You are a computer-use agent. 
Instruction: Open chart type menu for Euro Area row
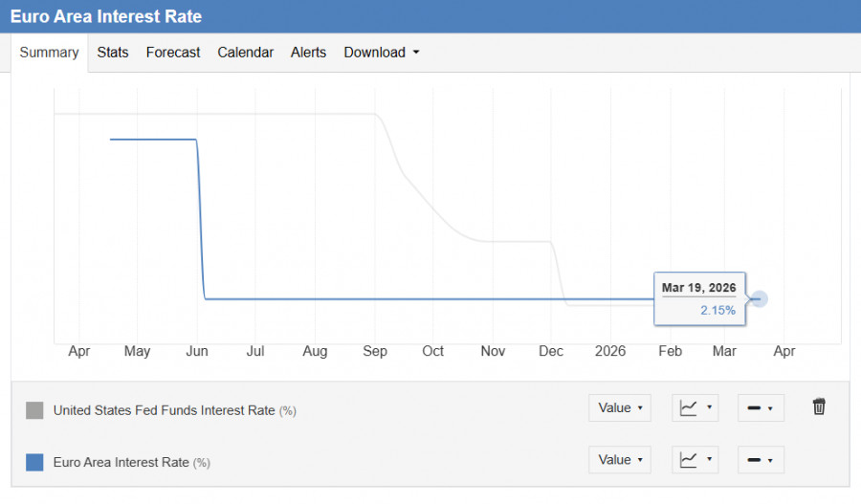(695, 460)
